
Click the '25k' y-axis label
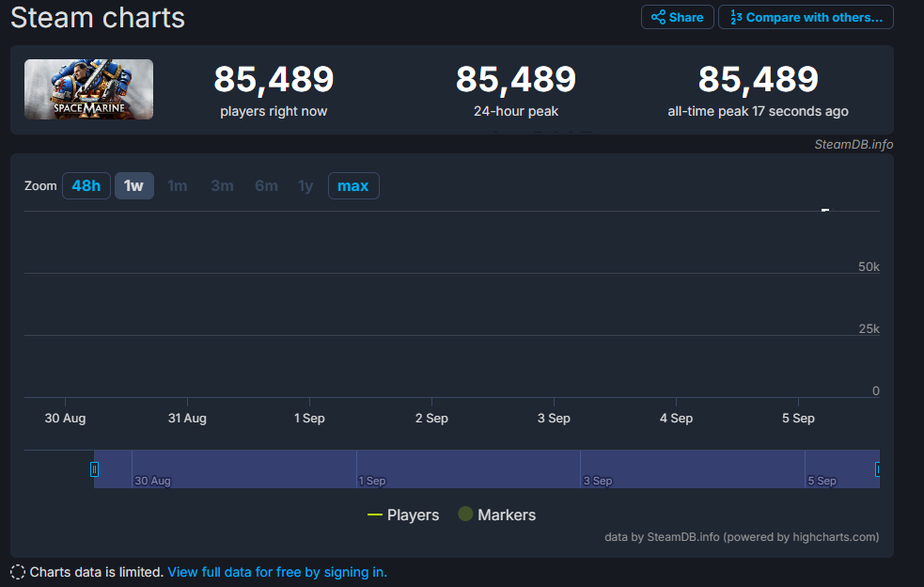(x=869, y=328)
